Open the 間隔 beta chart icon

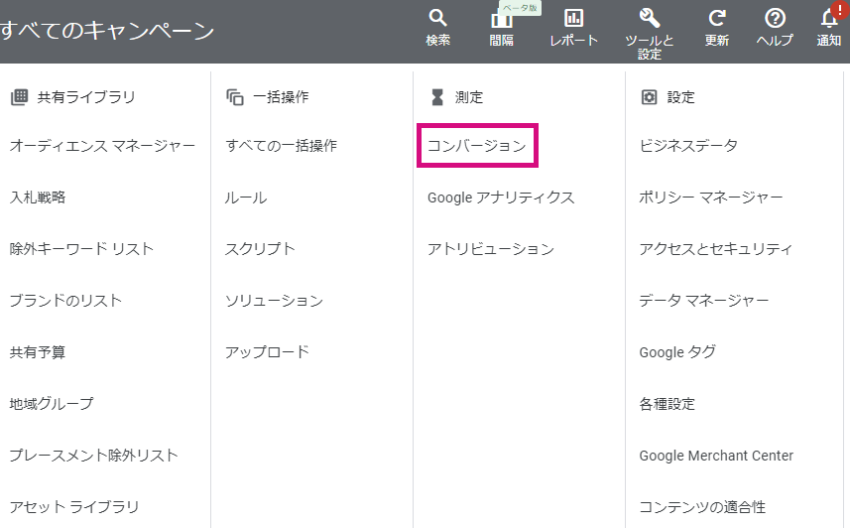[x=501, y=20]
